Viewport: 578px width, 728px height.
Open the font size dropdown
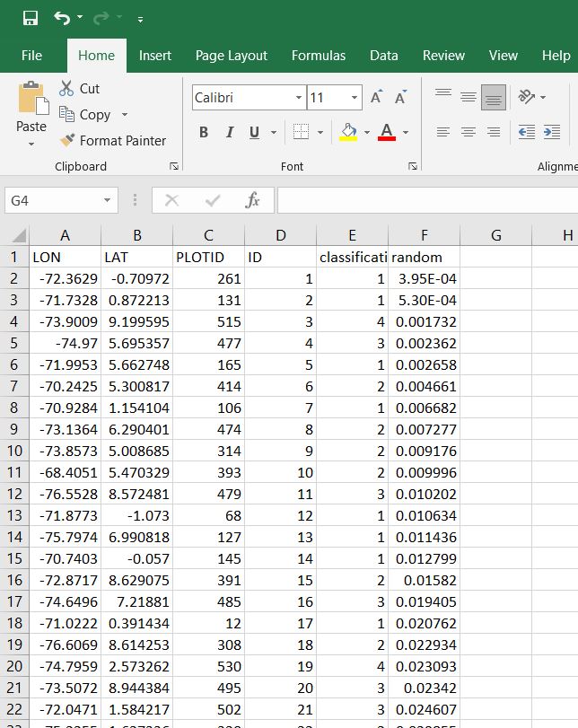[x=355, y=98]
